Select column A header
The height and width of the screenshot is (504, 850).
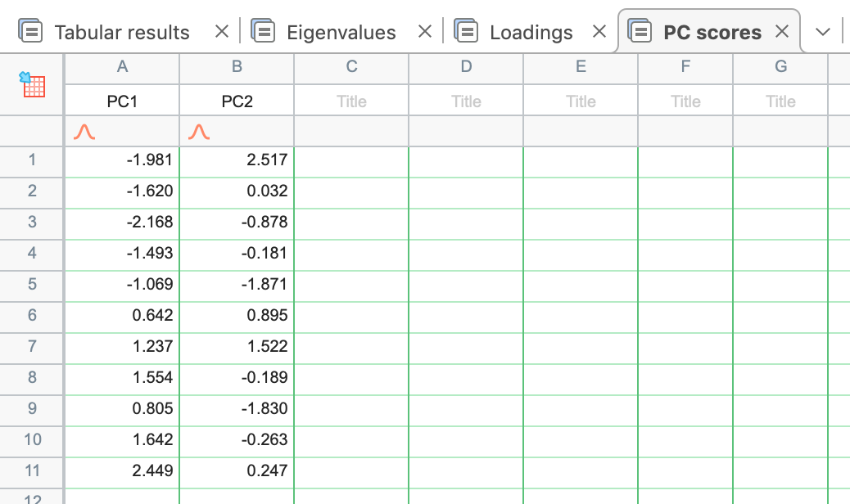point(122,67)
